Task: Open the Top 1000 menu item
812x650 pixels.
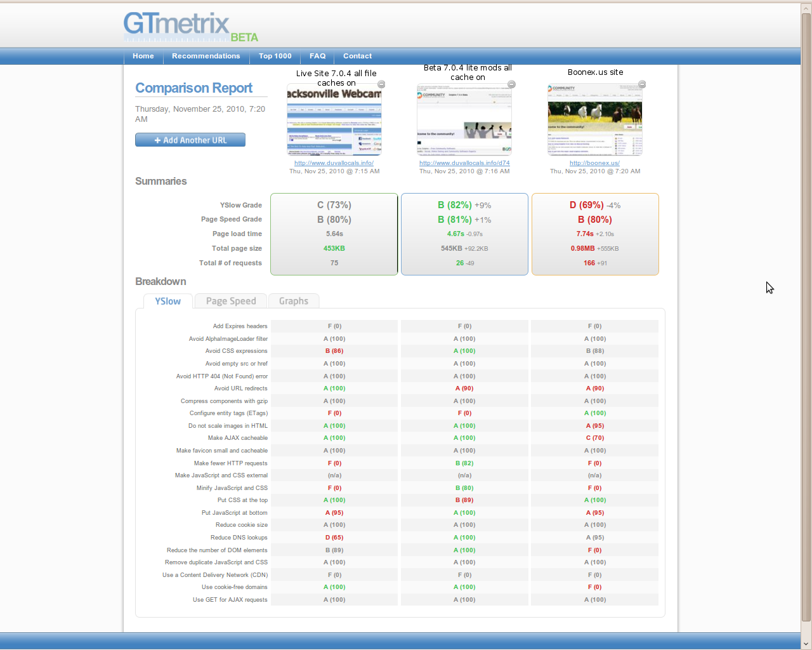Action: [x=275, y=56]
